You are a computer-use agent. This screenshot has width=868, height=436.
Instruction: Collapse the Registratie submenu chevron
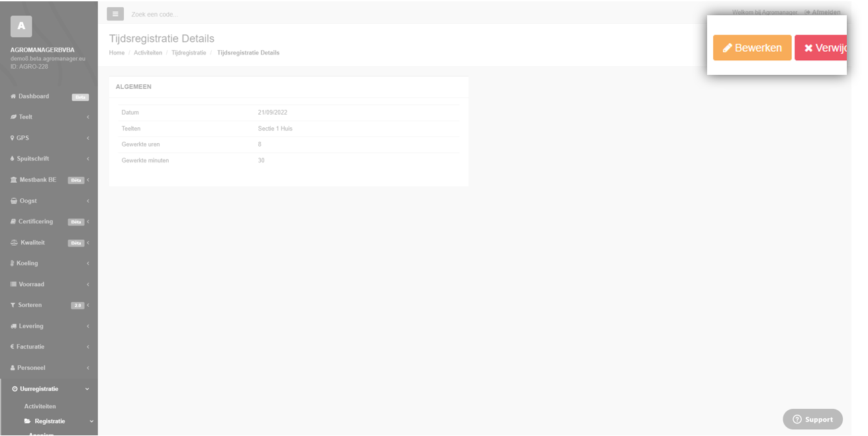(x=91, y=421)
